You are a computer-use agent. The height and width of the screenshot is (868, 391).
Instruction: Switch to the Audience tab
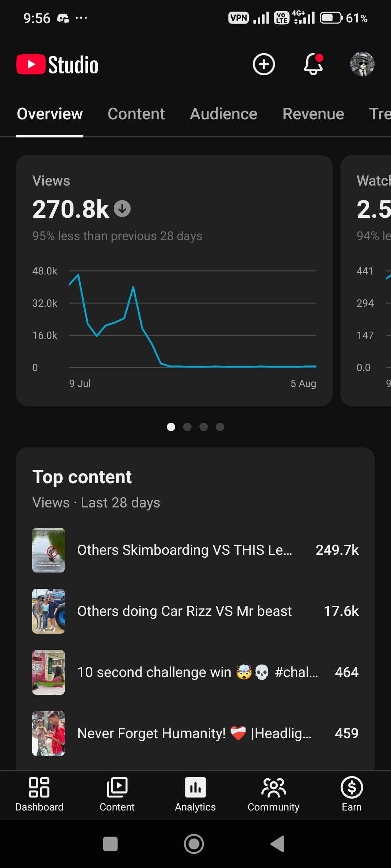coord(223,114)
